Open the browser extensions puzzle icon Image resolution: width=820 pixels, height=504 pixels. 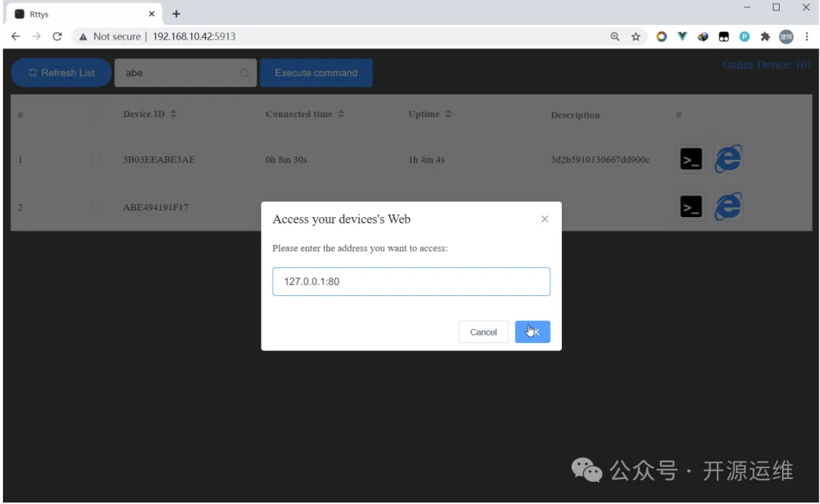coord(765,36)
